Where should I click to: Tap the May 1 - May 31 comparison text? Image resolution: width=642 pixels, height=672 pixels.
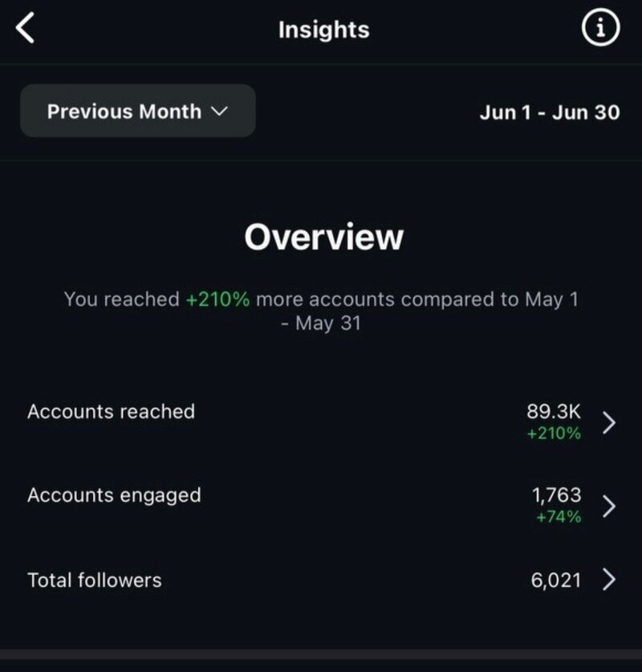coord(429,312)
